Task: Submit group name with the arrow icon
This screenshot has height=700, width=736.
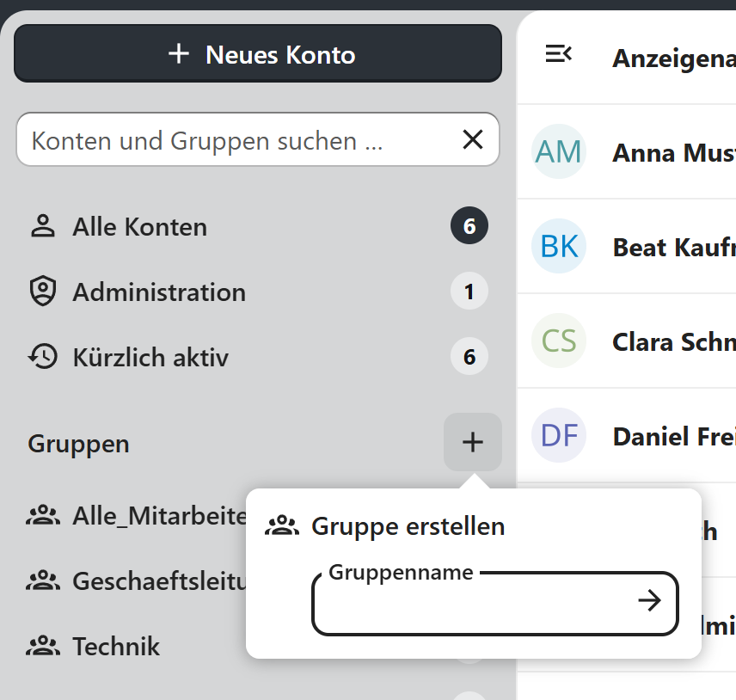Action: coord(650,600)
